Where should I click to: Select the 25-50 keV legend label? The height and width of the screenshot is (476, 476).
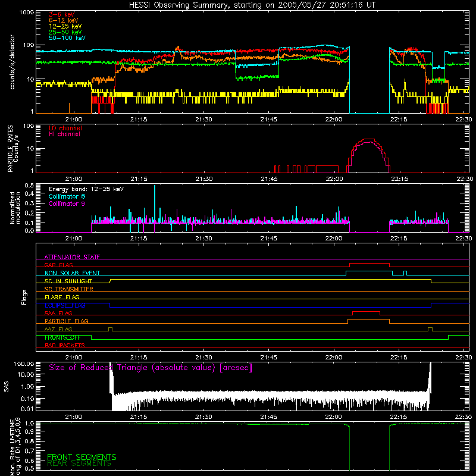[65, 32]
